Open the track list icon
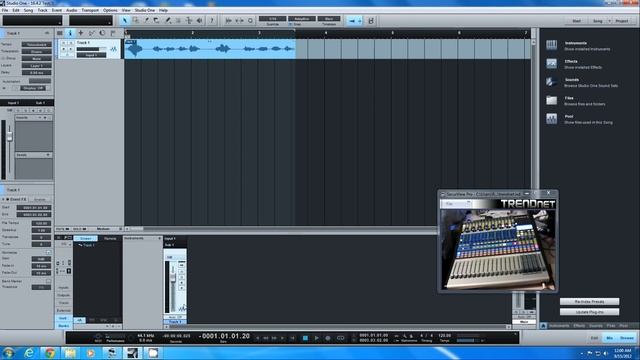The height and width of the screenshot is (360, 640). click(x=60, y=33)
